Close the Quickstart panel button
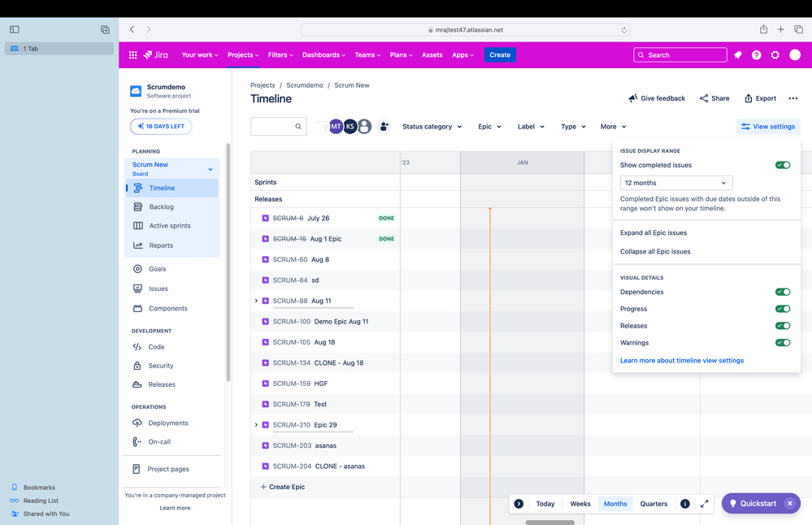This screenshot has width=812, height=525. click(789, 503)
